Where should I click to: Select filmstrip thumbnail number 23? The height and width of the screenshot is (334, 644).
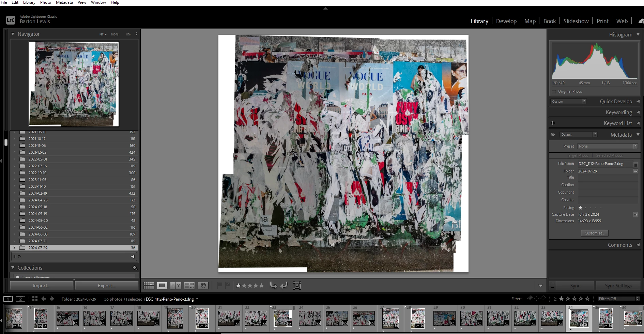pos(282,318)
